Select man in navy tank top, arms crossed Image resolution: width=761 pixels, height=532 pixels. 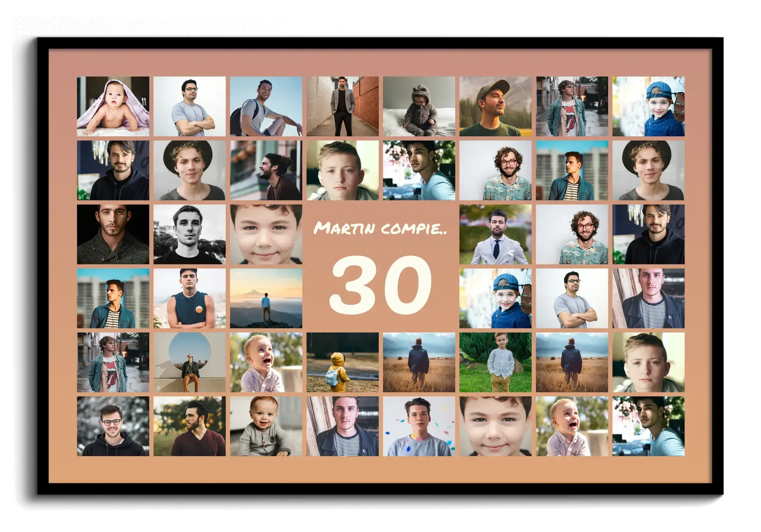point(189,298)
